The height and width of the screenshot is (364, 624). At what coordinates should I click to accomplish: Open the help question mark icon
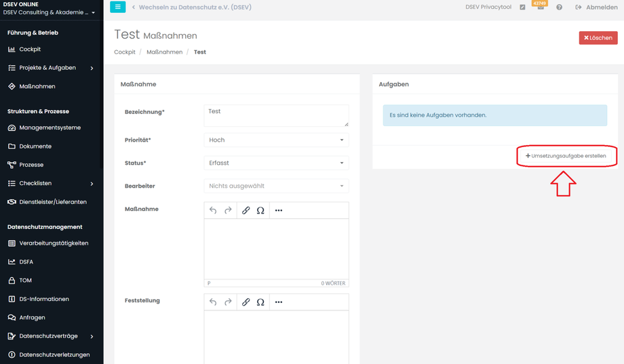point(559,7)
